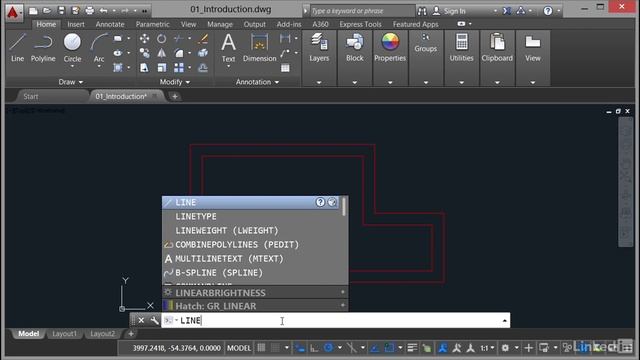Expand recent commands arrow in command line
Image resolution: width=640 pixels, height=360 pixels.
pos(504,321)
